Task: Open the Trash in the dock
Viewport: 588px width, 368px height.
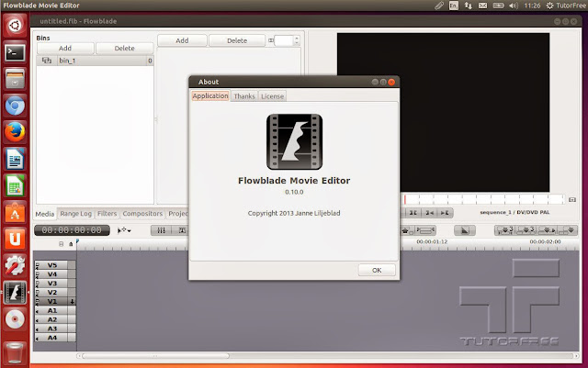Action: point(15,352)
